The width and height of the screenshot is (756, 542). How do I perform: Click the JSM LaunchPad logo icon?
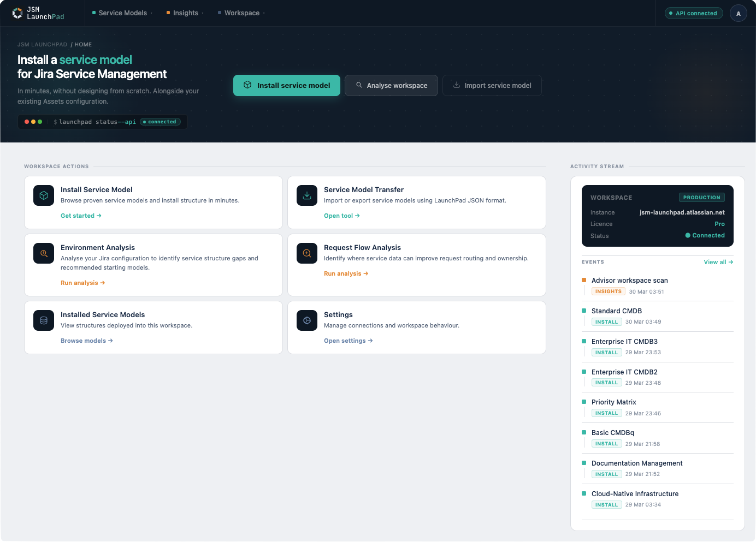pyautogui.click(x=17, y=13)
